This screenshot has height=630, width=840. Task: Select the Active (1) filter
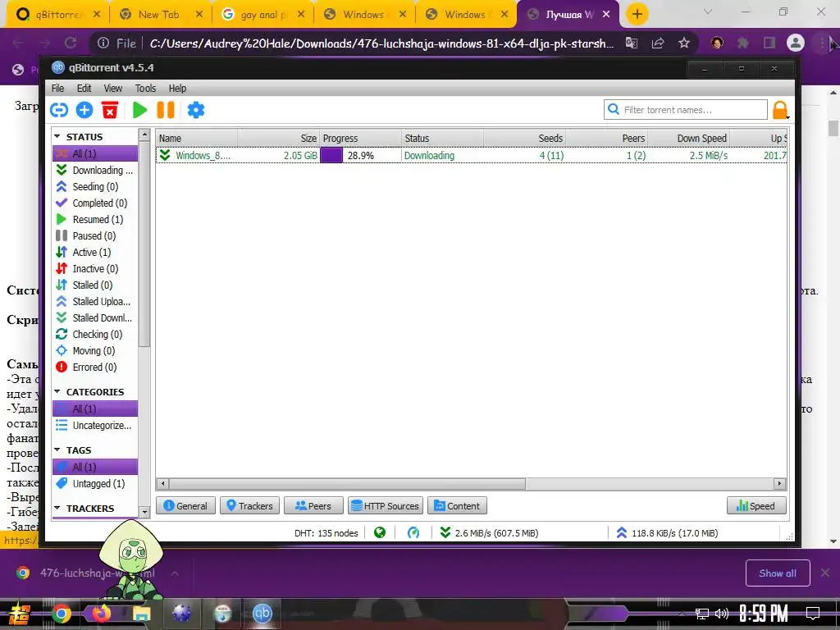click(x=95, y=253)
